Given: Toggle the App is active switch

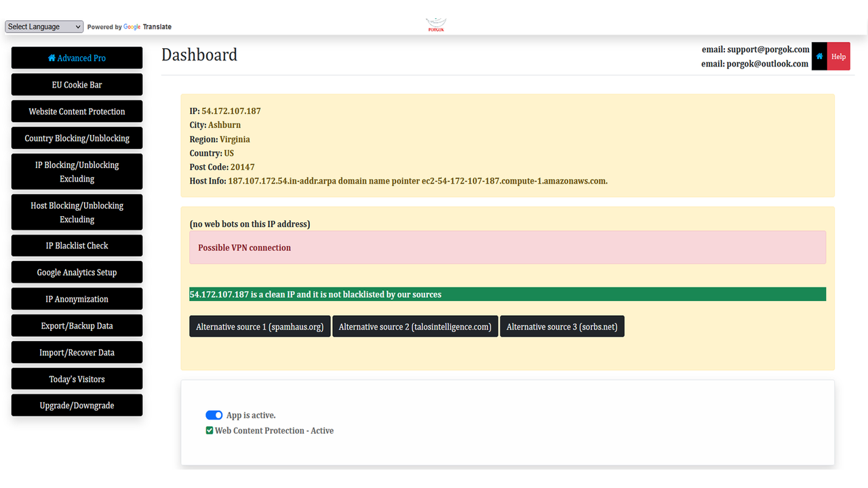Looking at the screenshot, I should (x=214, y=415).
